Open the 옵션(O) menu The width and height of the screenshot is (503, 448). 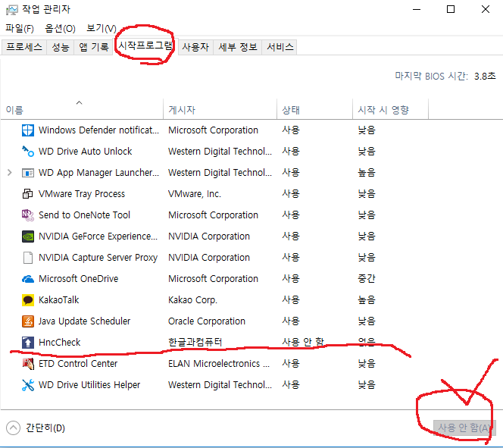[x=60, y=29]
